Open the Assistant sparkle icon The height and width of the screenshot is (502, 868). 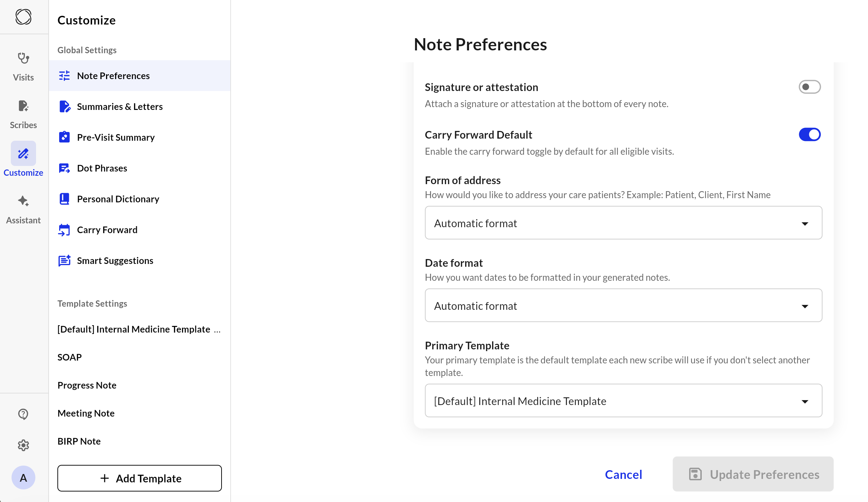[x=23, y=201]
